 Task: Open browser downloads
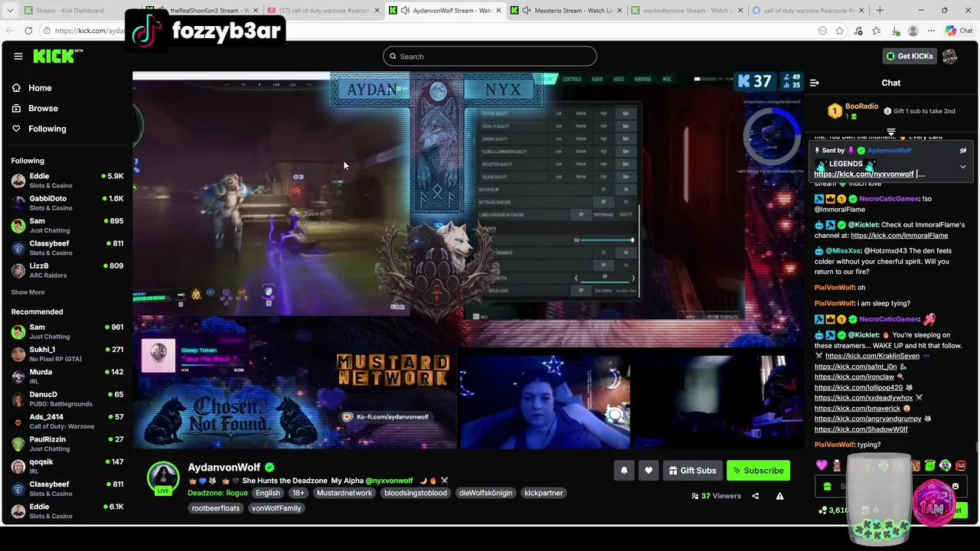coord(895,31)
